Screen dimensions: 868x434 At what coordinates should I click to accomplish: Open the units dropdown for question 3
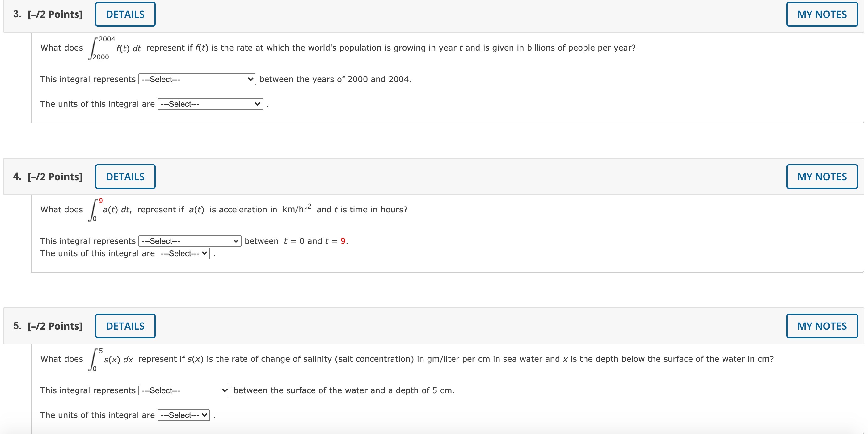pos(211,104)
